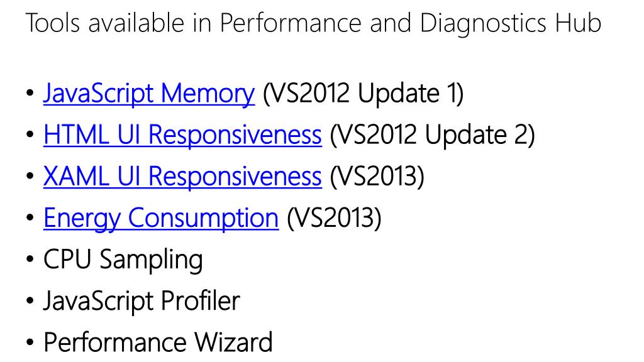Click the bullet before JavaScript Profiler
The height and width of the screenshot is (362, 644).
coord(30,301)
